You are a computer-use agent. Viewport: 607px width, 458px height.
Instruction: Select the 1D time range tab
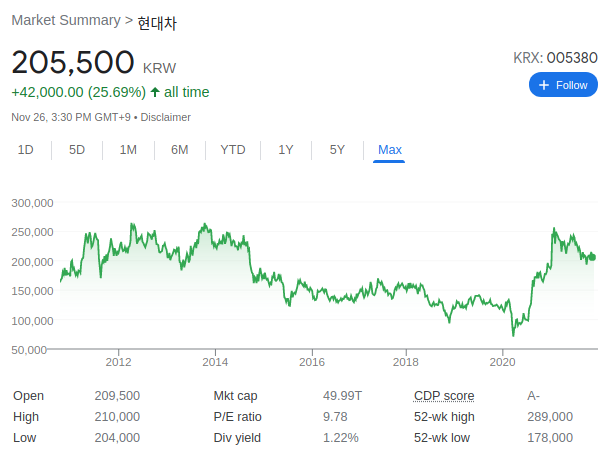coord(26,149)
